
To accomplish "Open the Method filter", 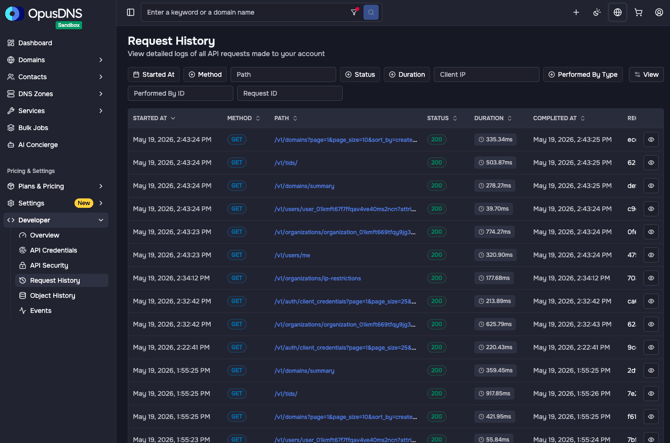I will pyautogui.click(x=205, y=74).
